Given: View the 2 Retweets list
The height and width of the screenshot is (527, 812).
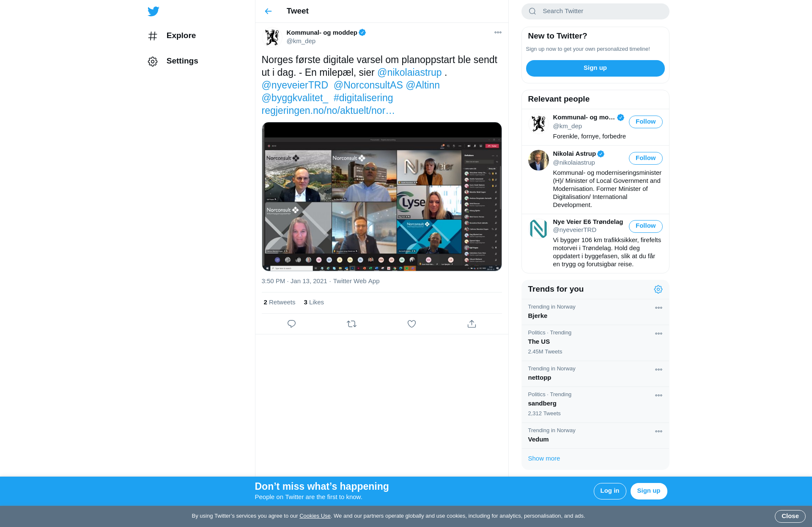Looking at the screenshot, I should click(x=279, y=302).
